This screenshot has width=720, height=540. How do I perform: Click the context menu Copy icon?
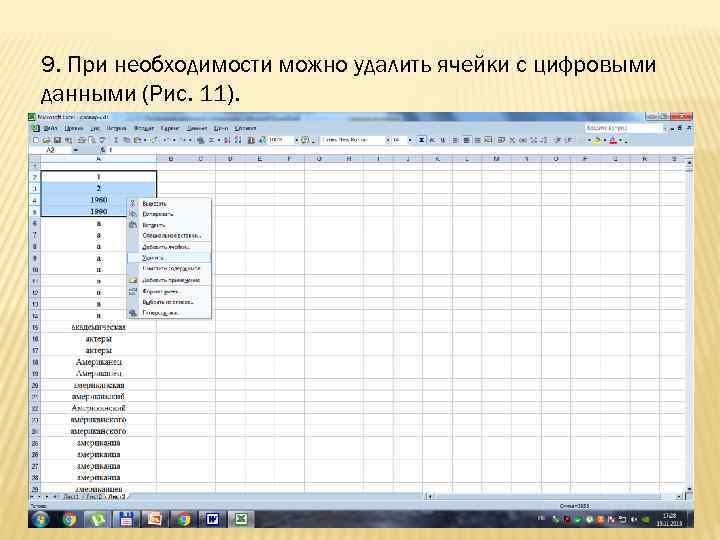tap(133, 214)
